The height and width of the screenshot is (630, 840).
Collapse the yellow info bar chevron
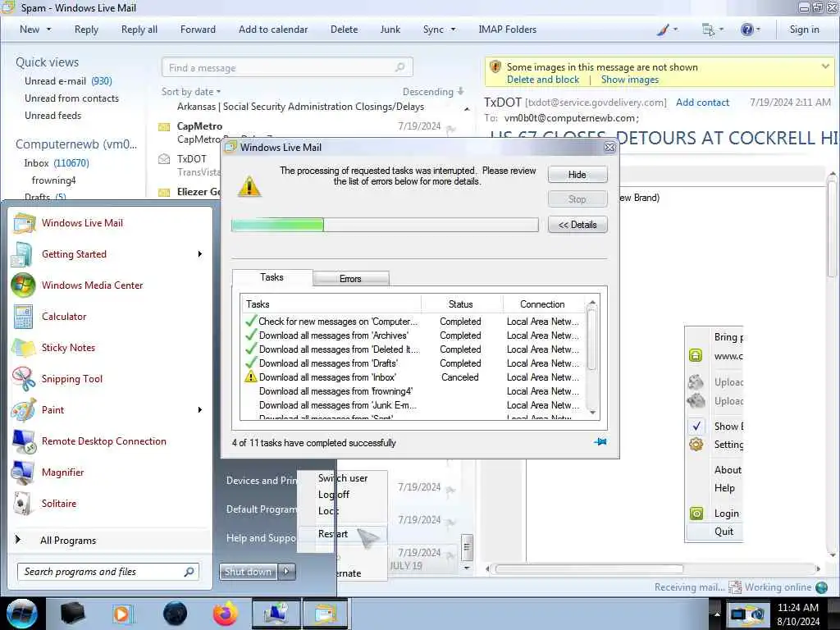pos(825,66)
